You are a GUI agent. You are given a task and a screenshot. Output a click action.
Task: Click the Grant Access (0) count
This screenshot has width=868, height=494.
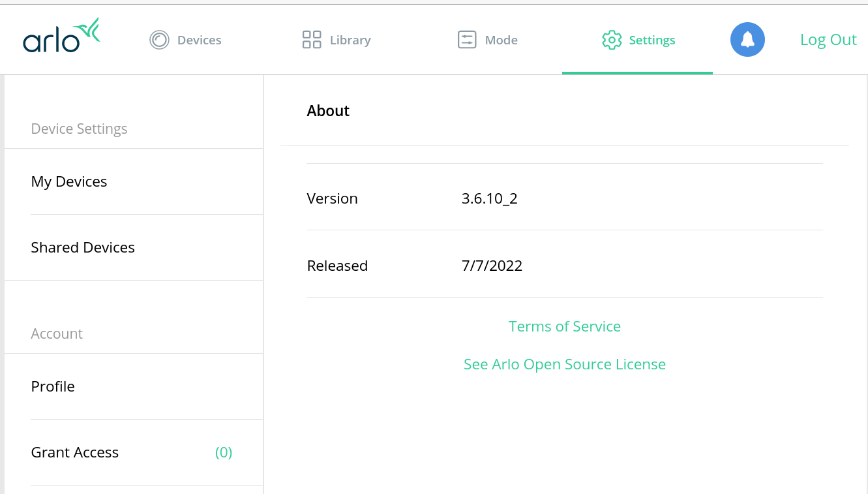point(224,452)
